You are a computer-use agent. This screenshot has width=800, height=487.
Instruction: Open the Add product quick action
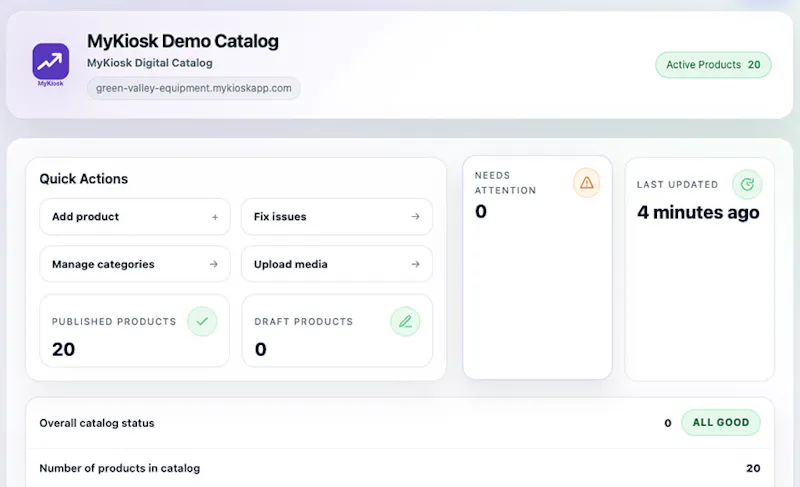(x=135, y=217)
